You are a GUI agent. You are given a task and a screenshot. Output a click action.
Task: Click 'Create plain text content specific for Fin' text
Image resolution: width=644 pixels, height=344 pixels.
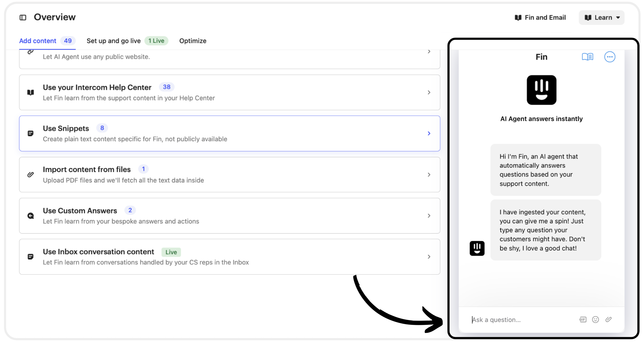[x=135, y=139]
